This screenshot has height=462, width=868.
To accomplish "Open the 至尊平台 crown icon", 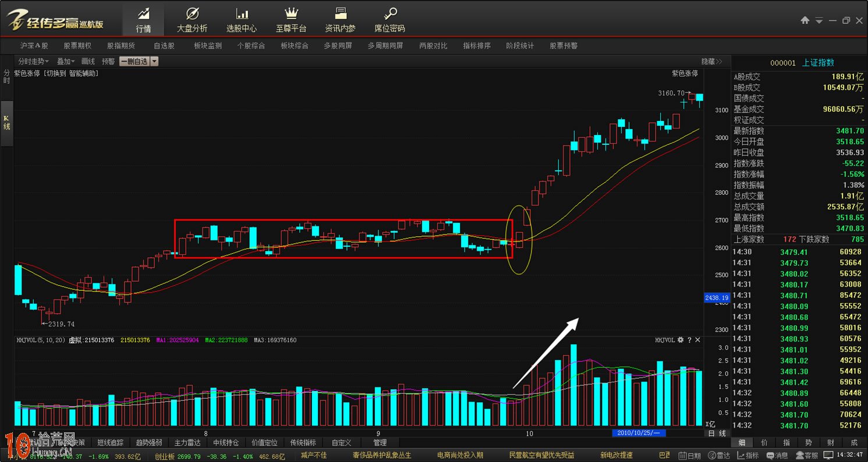I will (291, 20).
